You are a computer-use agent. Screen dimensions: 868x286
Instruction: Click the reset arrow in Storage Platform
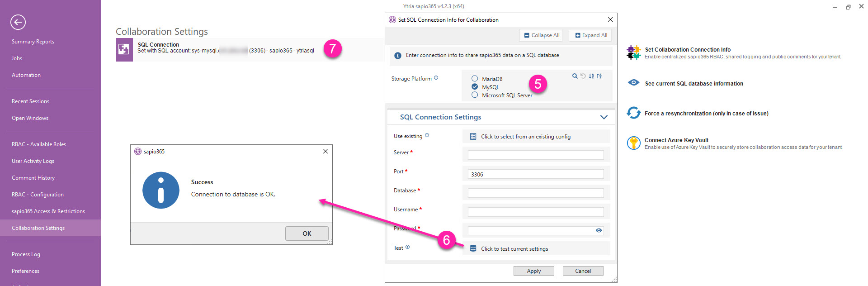pos(583,76)
